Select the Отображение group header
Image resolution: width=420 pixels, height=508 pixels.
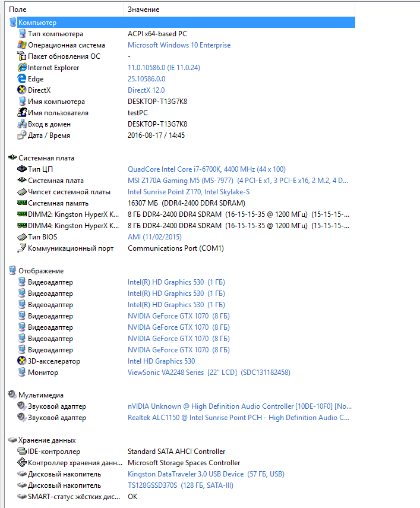coord(41,270)
